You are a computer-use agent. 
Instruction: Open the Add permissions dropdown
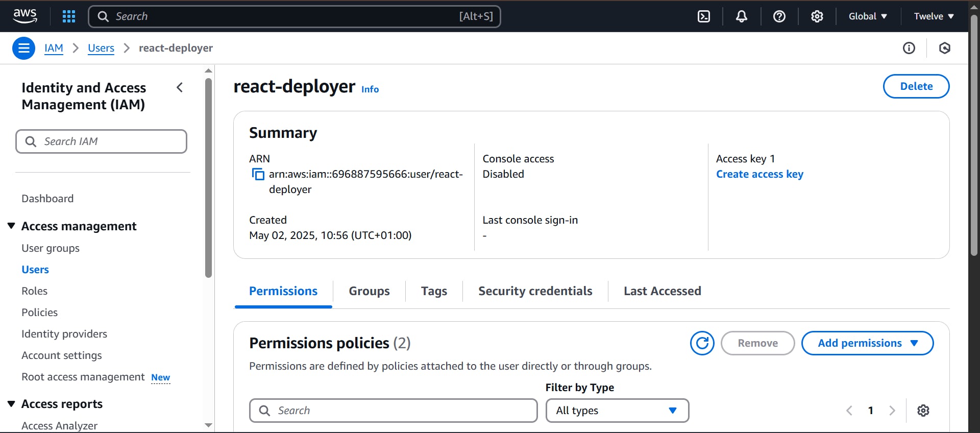[x=868, y=343]
